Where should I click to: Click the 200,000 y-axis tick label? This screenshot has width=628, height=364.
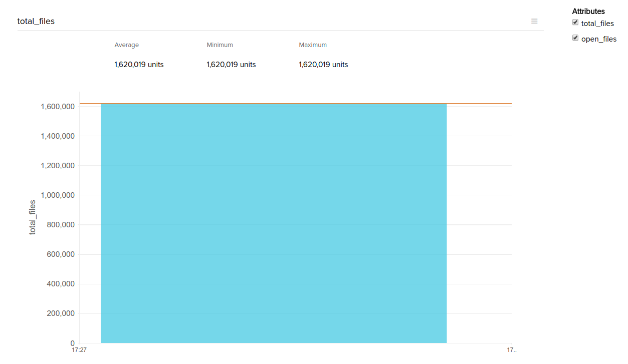tap(60, 313)
